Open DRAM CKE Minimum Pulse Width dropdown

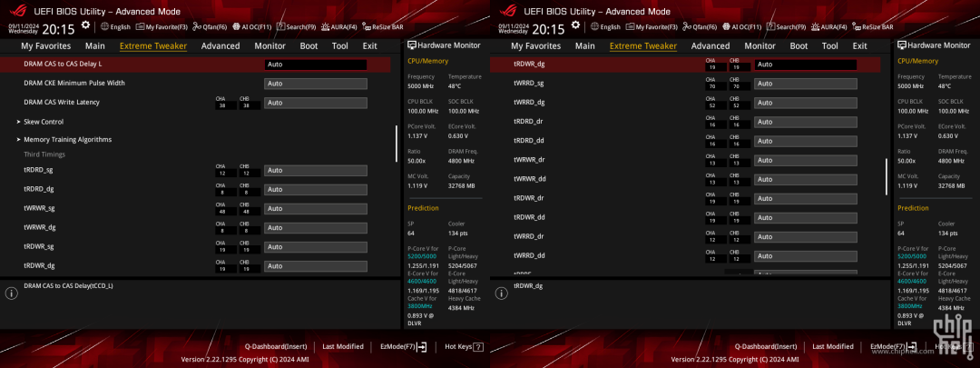pyautogui.click(x=316, y=84)
